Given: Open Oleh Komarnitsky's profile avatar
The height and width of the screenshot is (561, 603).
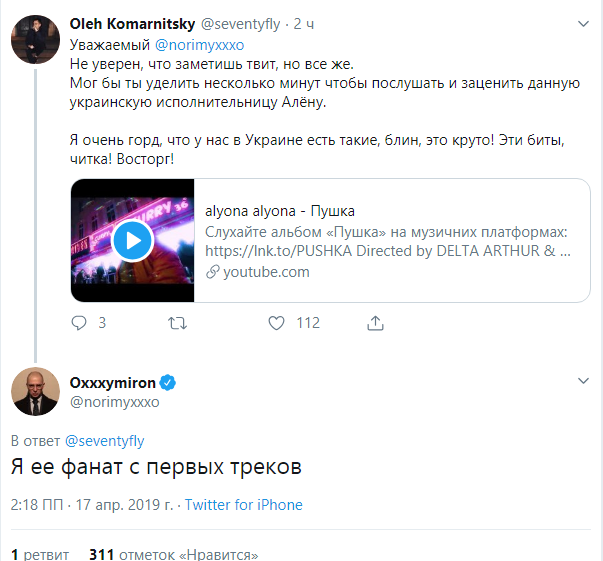Looking at the screenshot, I should [34, 40].
